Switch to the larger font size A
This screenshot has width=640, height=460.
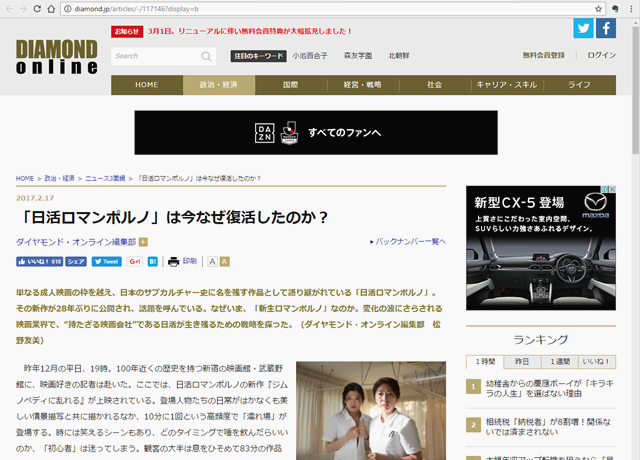pyautogui.click(x=225, y=261)
